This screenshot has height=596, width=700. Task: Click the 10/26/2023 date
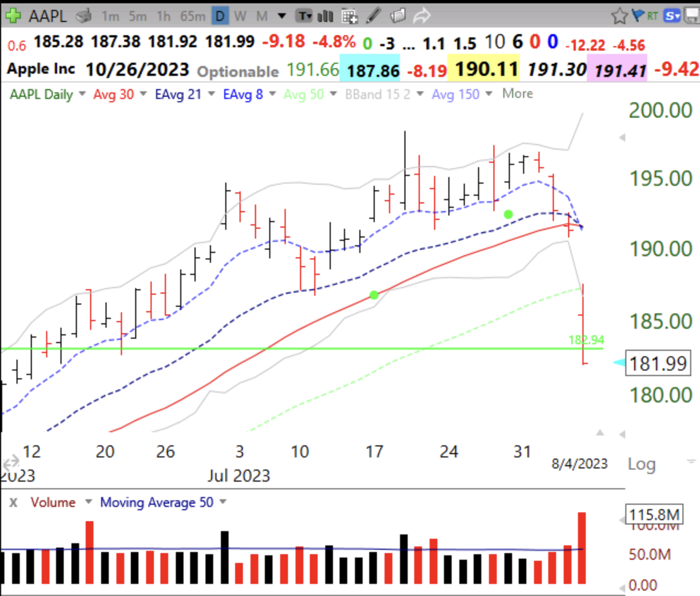pos(137,69)
